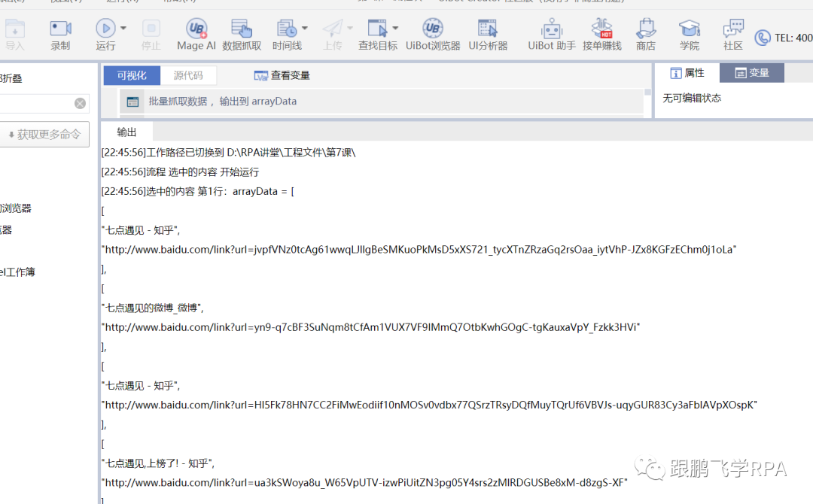Click the 停止 stop icon
Screen dimensions: 813x504
pyautogui.click(x=151, y=34)
